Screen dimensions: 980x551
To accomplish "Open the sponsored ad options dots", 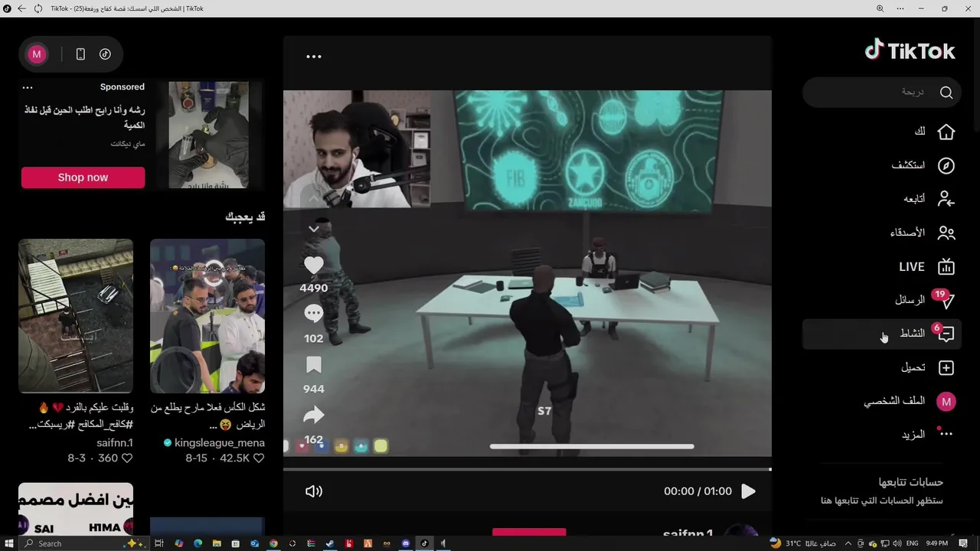I will point(28,87).
